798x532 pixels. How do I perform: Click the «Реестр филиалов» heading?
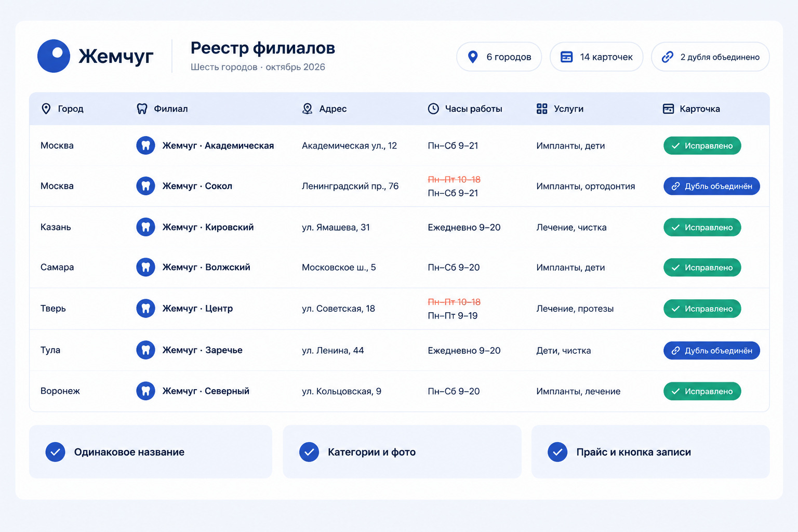263,48
